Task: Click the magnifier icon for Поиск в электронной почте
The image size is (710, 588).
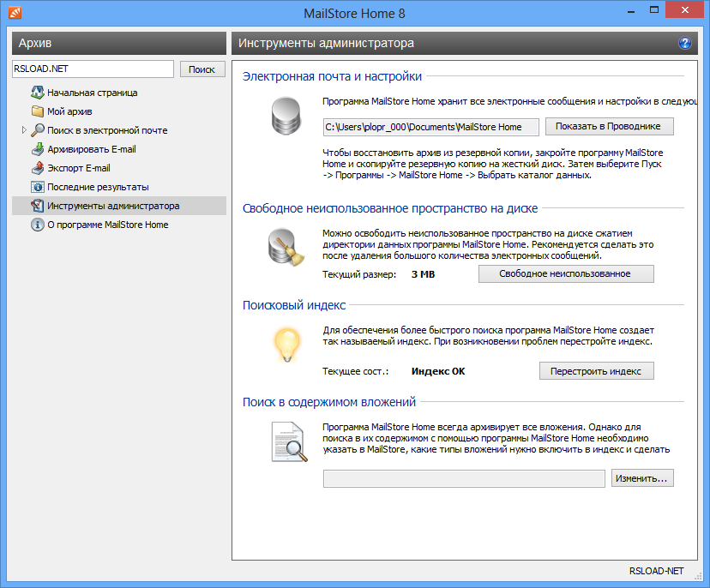Action: pos(37,130)
